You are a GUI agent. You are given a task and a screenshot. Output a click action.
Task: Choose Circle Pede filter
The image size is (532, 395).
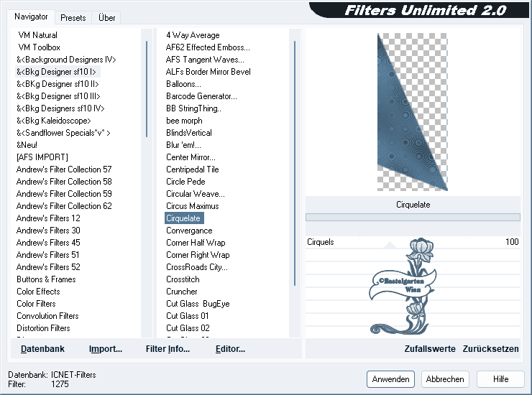pos(185,182)
